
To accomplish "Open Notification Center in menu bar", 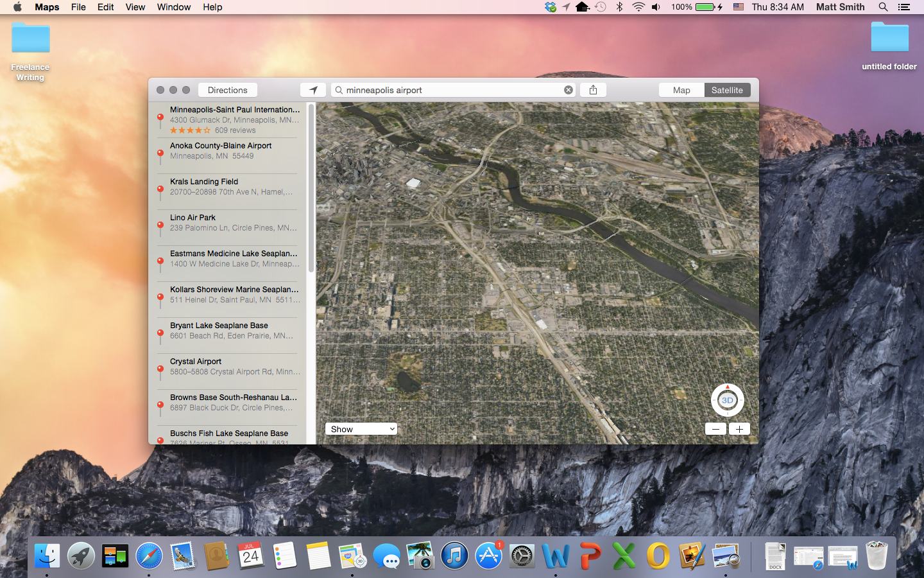I will (x=904, y=7).
